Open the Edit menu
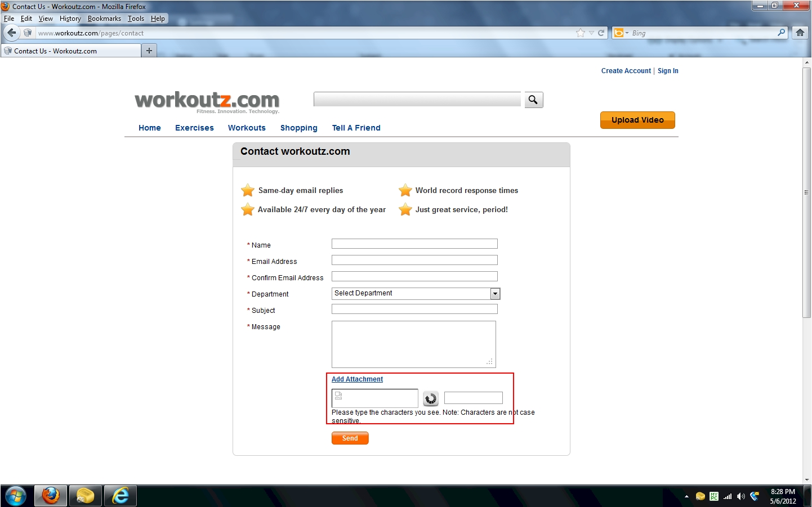 [26, 19]
